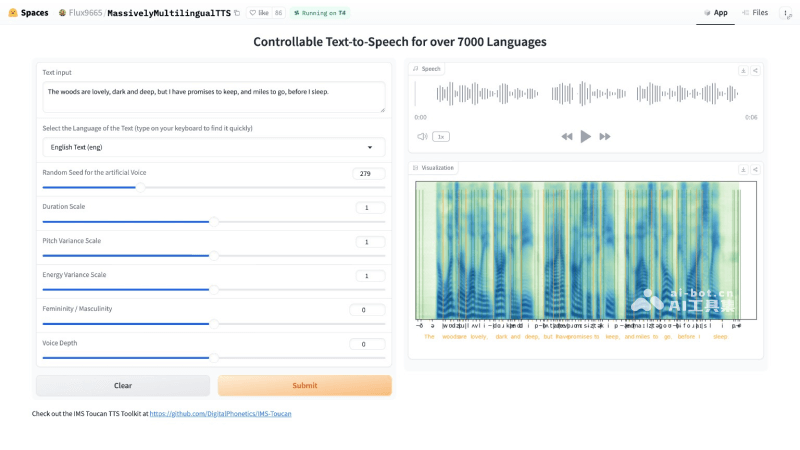Change playback speed with 1x button
Viewport: 800px width, 450px height.
pos(441,136)
